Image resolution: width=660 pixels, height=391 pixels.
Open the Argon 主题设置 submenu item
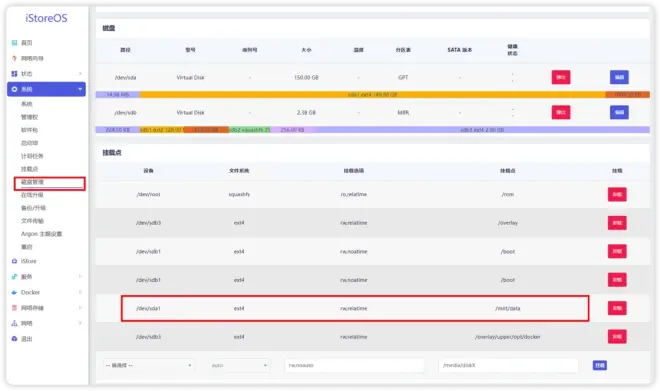[x=41, y=234]
